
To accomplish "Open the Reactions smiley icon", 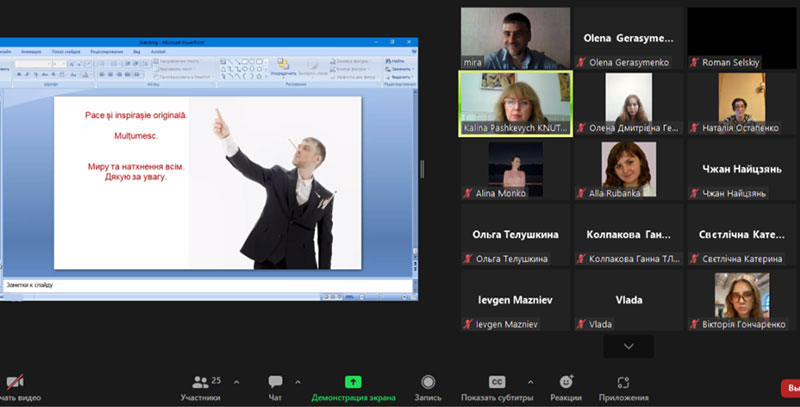I will (x=566, y=381).
